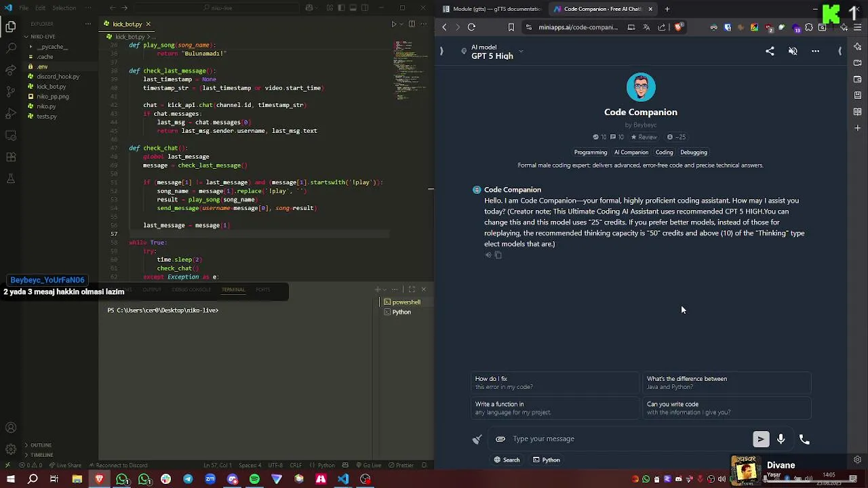Choose 'What's the difference between' suggestion
The width and height of the screenshot is (868, 488).
coord(726,383)
